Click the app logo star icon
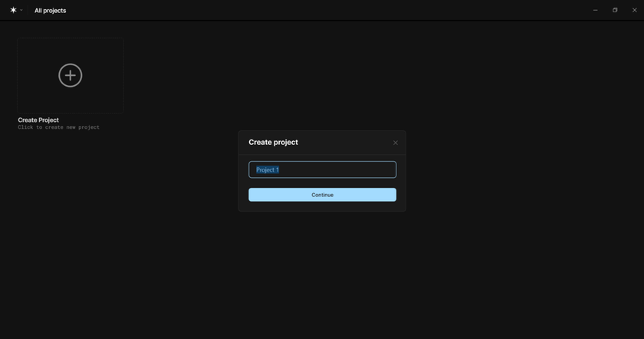 coord(13,10)
